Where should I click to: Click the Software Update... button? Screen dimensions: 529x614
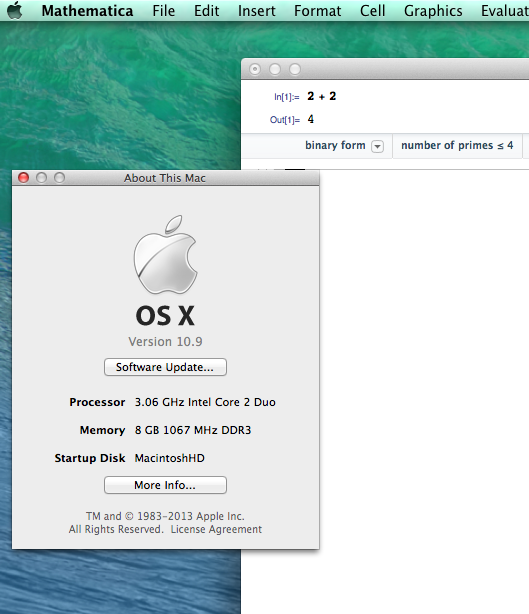[x=165, y=367]
